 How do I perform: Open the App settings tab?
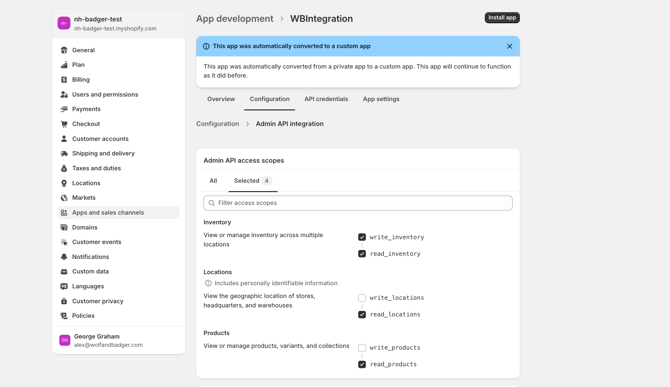coord(381,99)
